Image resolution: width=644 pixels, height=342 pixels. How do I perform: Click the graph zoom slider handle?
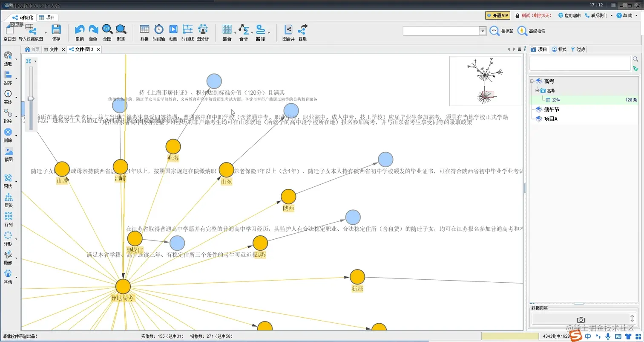[x=31, y=99]
